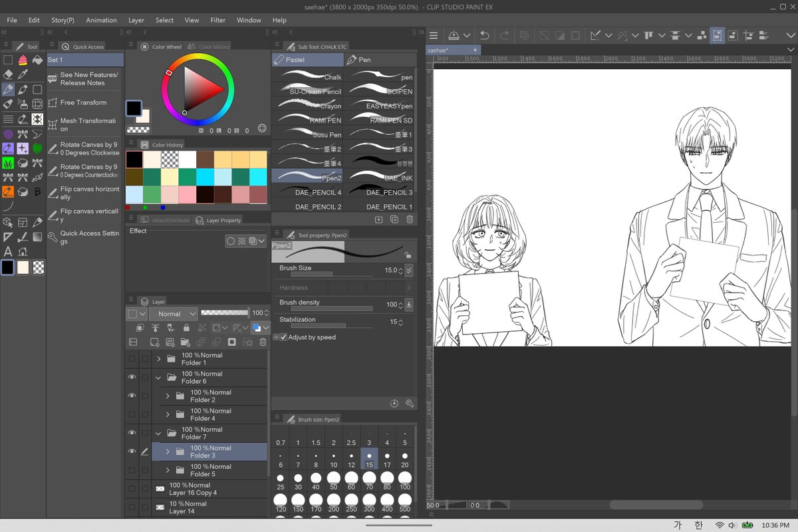Toggle the Layer 14 visibility box
The image size is (798, 532).
pos(132,507)
